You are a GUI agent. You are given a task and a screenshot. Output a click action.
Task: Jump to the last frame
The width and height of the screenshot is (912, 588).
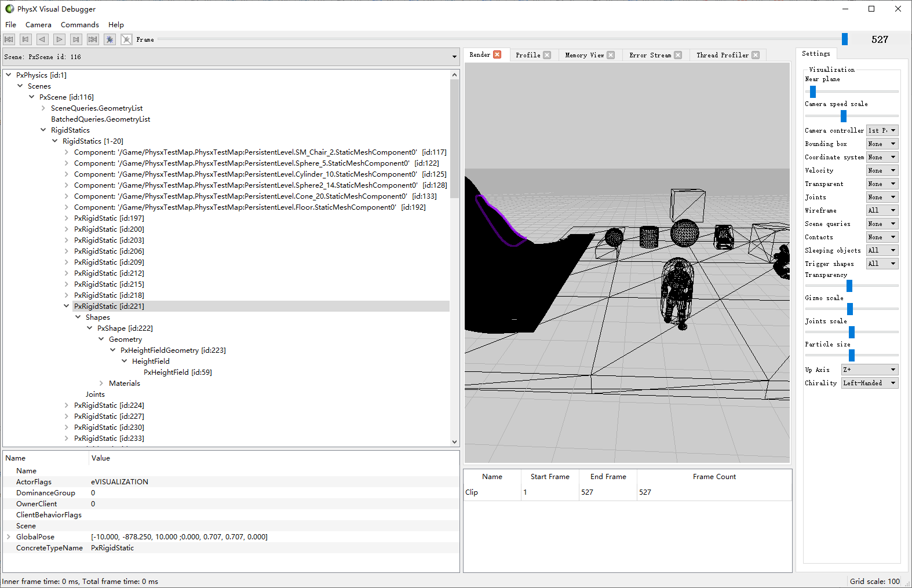pos(93,39)
